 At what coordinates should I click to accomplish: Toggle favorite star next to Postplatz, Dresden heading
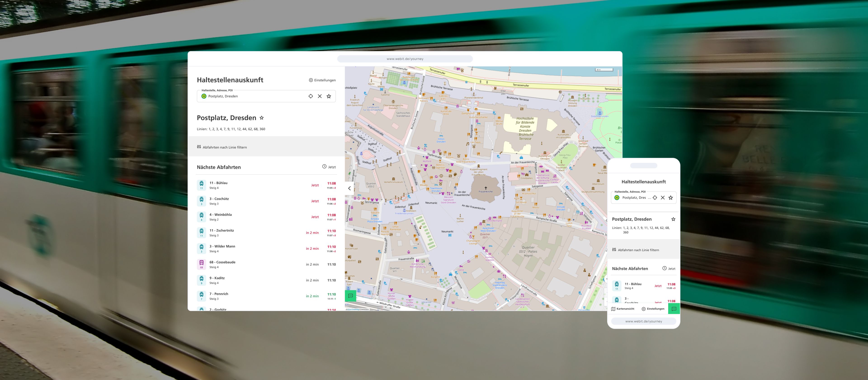click(262, 118)
